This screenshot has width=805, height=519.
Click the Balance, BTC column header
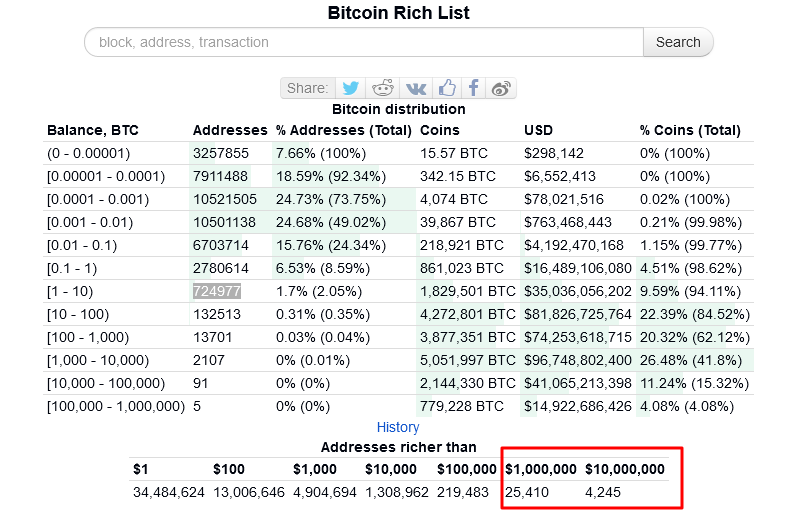click(93, 130)
